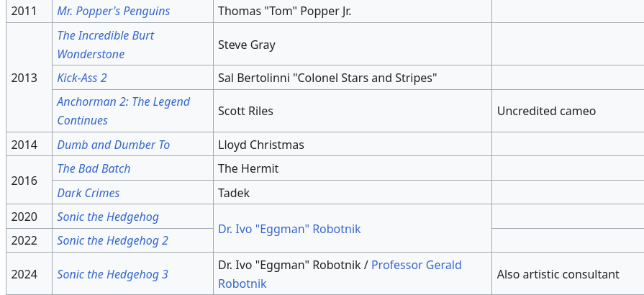This screenshot has height=295, width=644.
Task: Click the Also artistic consultant note
Action: [x=558, y=274]
